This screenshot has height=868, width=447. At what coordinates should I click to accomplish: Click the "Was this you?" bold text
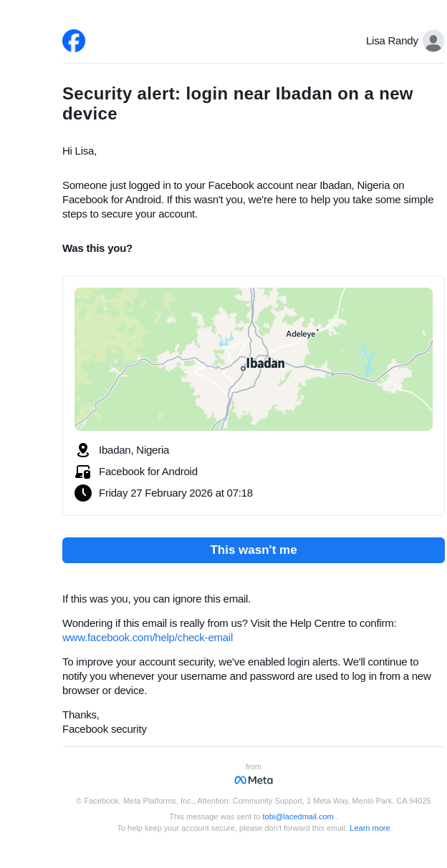pyautogui.click(x=97, y=248)
